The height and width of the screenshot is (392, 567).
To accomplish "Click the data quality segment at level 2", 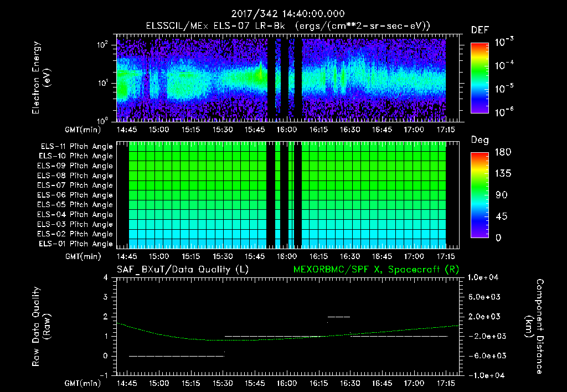I will [339, 317].
